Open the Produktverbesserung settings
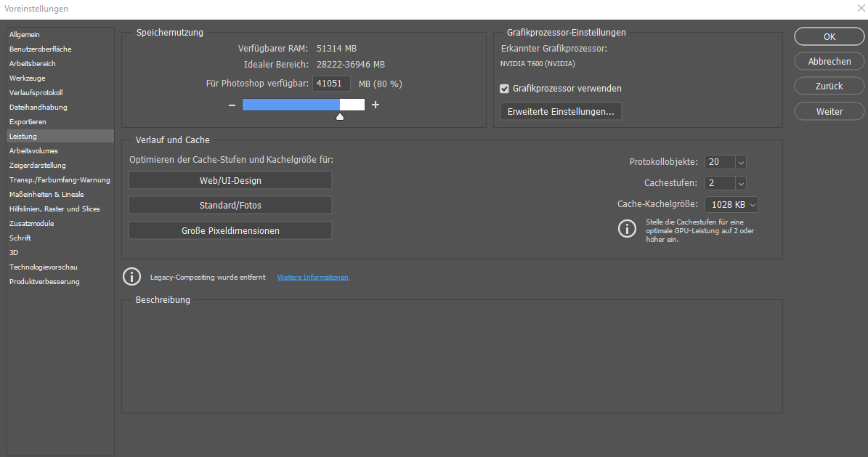The height and width of the screenshot is (457, 868). (60, 281)
